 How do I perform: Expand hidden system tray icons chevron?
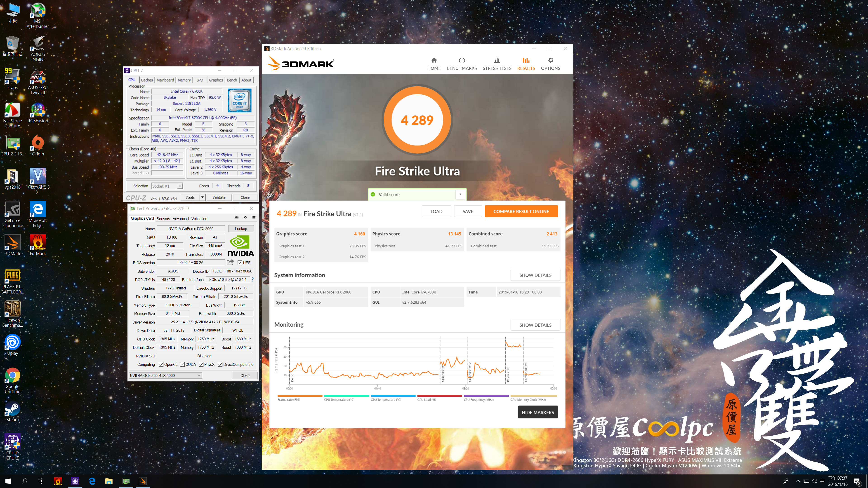coord(797,481)
